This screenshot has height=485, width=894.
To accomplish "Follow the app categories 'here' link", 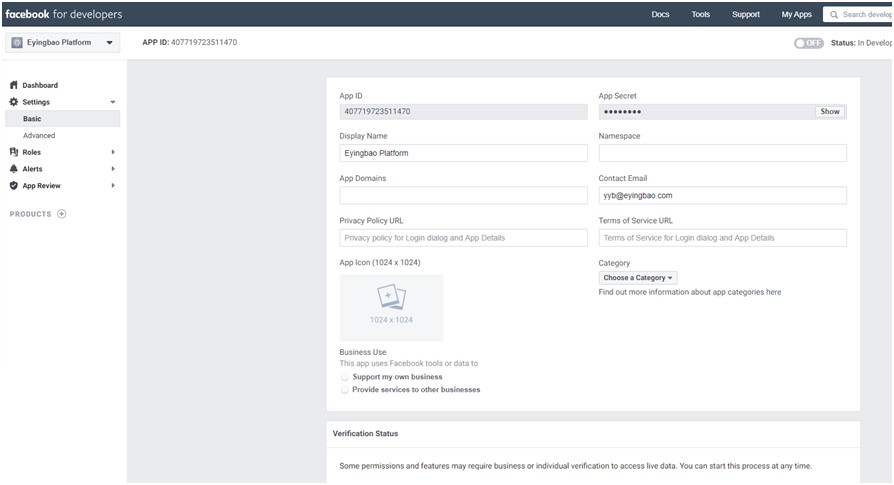I will [x=774, y=292].
